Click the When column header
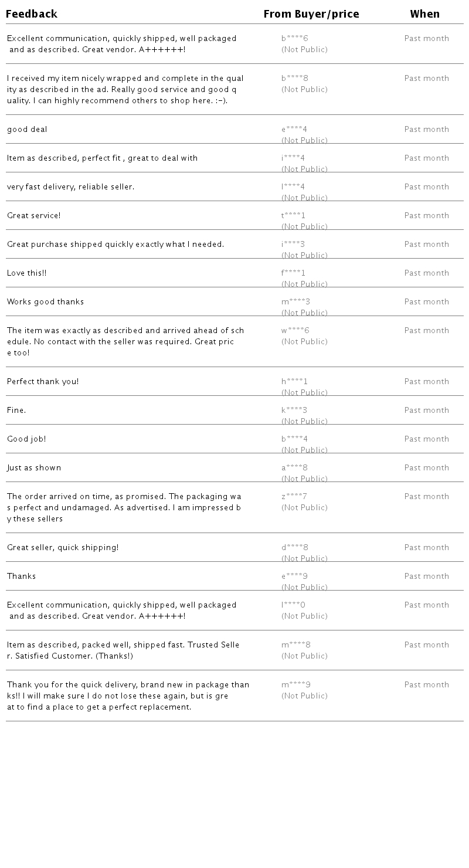The height and width of the screenshot is (868, 469). coord(425,14)
